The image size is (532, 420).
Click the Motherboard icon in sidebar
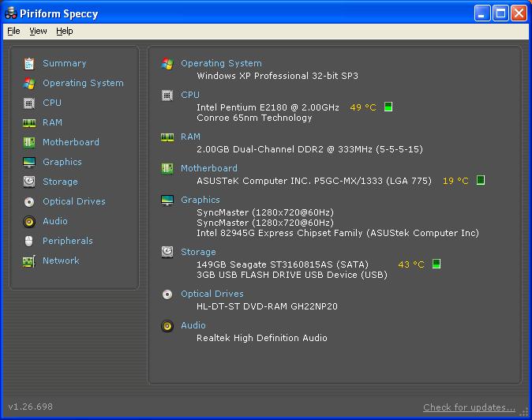[x=29, y=142]
